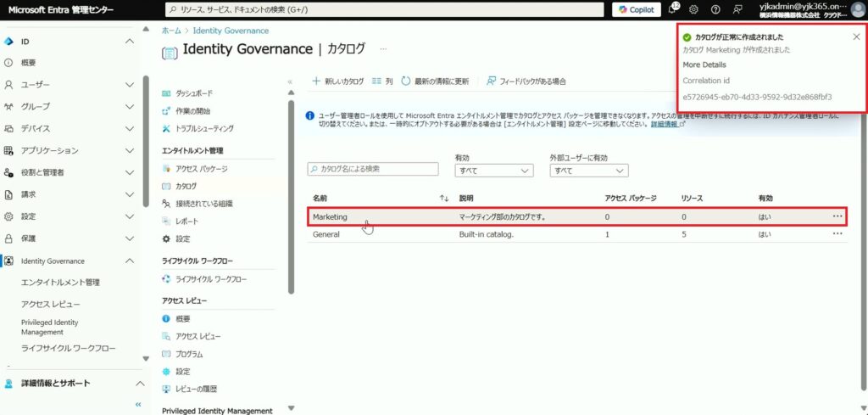This screenshot has height=415, width=868.
Task: Click 最新の情報に更新 refresh button
Action: click(435, 81)
